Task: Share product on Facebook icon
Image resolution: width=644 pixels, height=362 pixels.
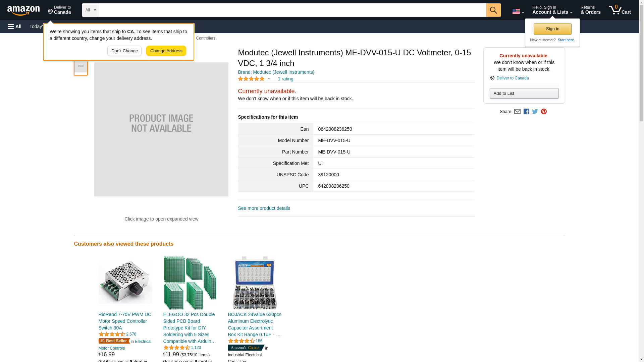Action: 526,112
